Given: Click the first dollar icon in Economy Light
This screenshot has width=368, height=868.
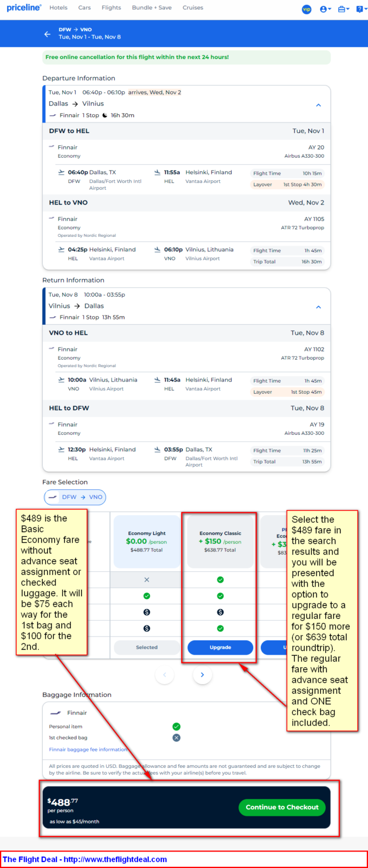Looking at the screenshot, I should pos(147,612).
